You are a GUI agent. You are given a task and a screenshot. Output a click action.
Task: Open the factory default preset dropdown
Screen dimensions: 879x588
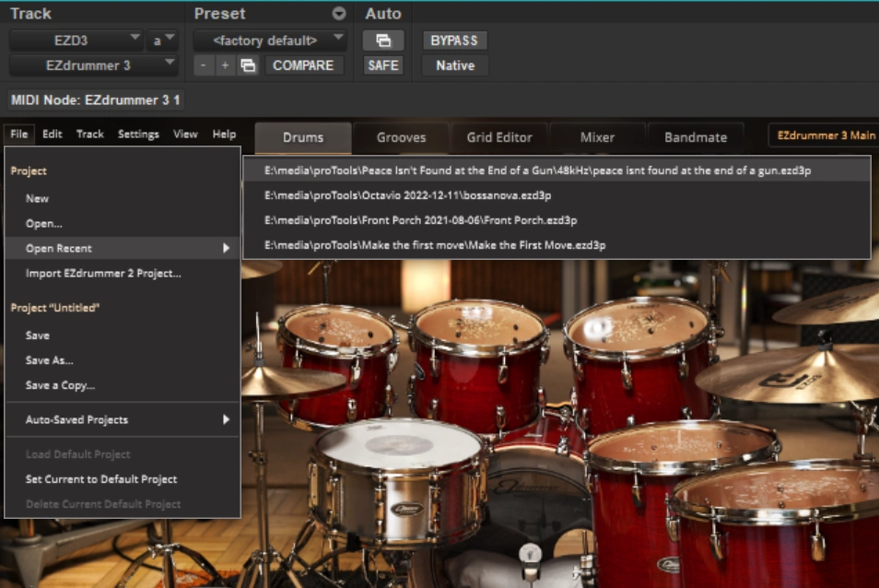pos(269,41)
